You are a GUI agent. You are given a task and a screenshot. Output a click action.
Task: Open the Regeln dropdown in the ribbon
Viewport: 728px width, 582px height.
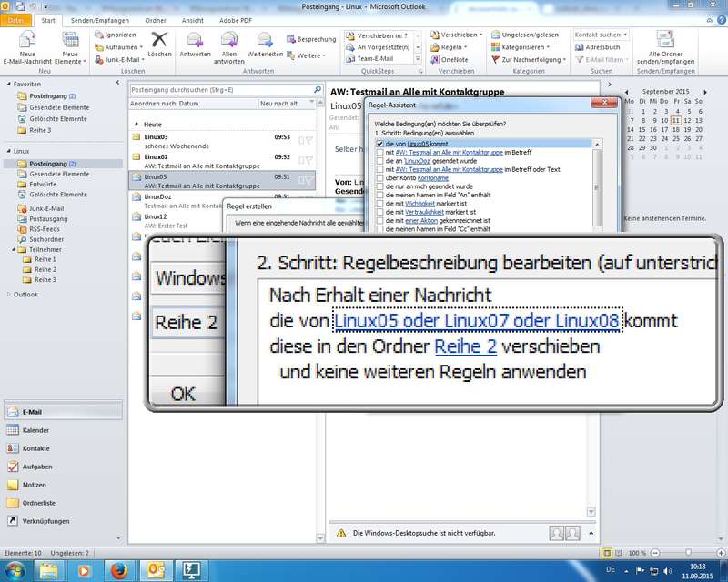(449, 47)
